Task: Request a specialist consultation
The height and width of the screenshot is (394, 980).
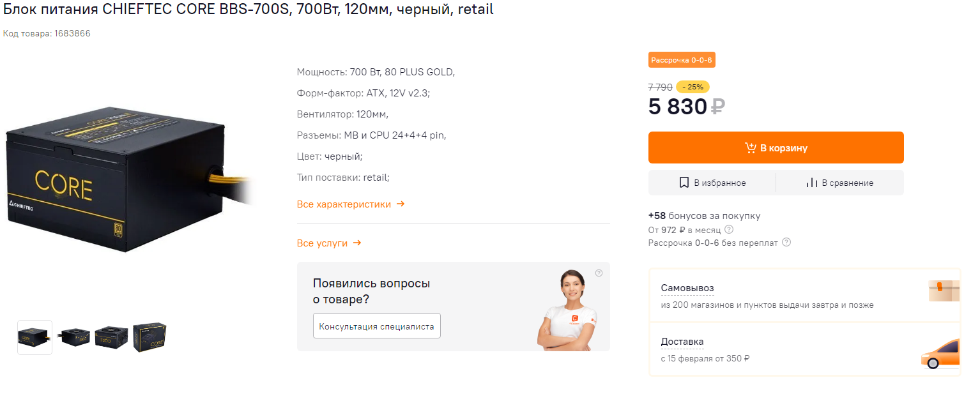Action: 376,326
